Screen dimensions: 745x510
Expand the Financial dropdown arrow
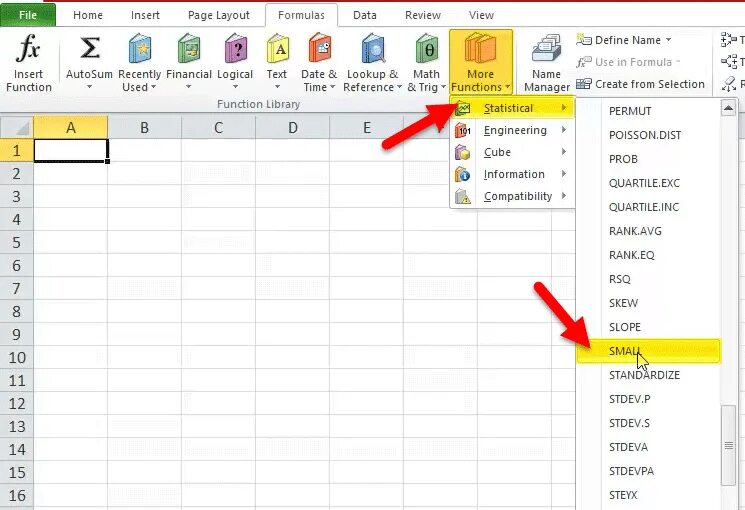[189, 87]
